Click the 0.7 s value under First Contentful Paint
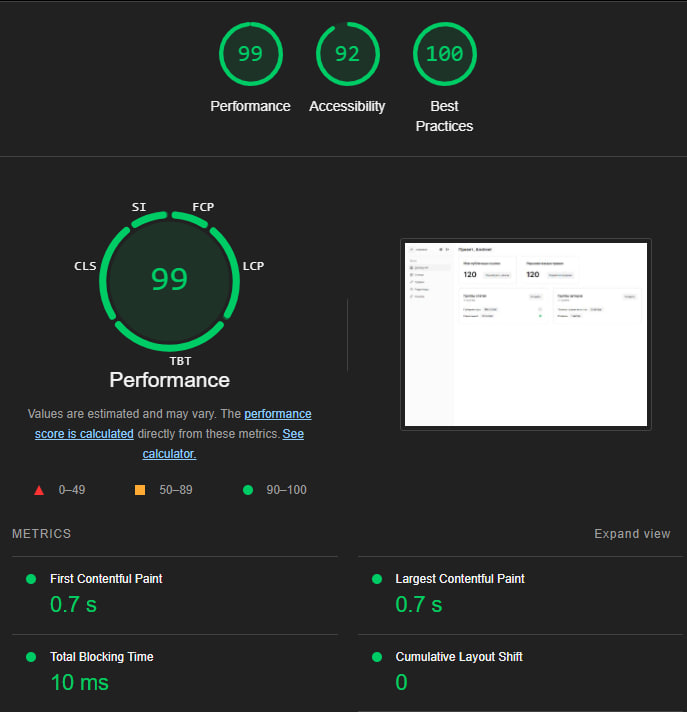The image size is (687, 712). 73,605
